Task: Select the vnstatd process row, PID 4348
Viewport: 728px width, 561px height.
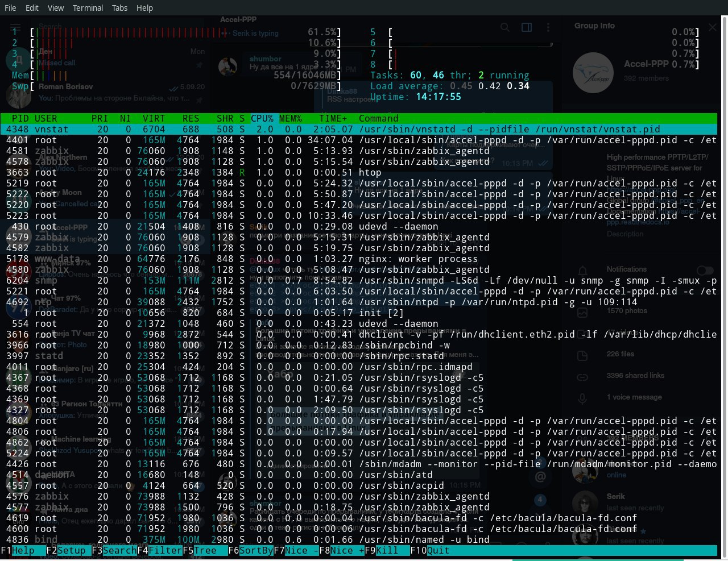Action: pyautogui.click(x=358, y=129)
